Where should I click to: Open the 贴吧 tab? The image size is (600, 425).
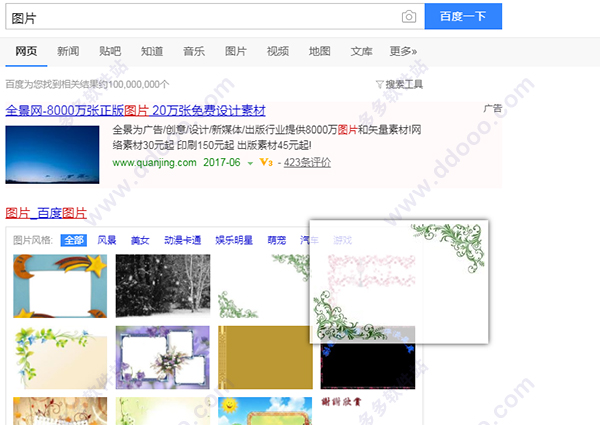pos(110,51)
